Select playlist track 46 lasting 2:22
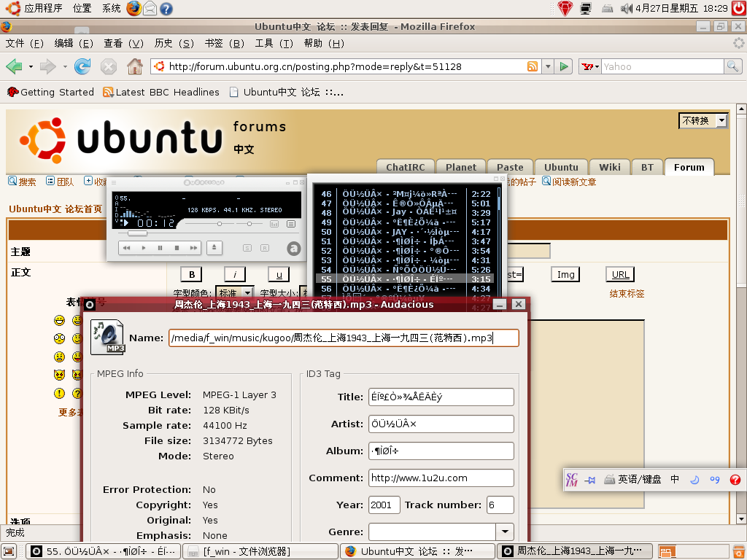747x560 pixels. point(406,194)
